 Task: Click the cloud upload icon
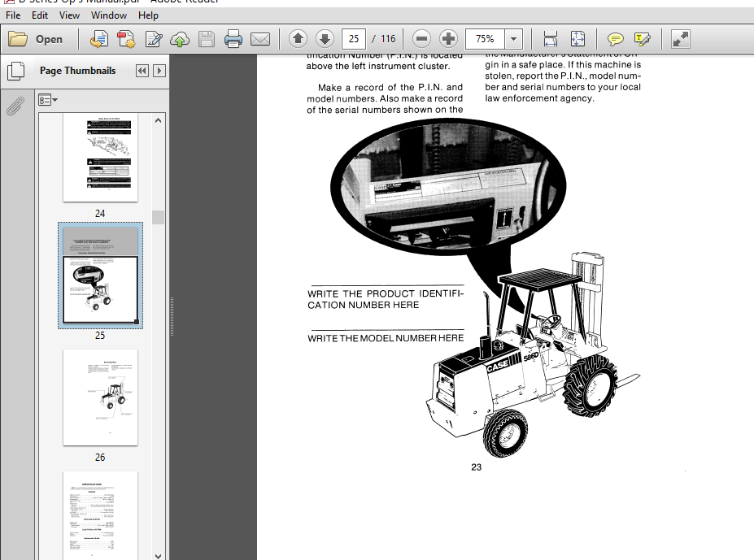180,39
